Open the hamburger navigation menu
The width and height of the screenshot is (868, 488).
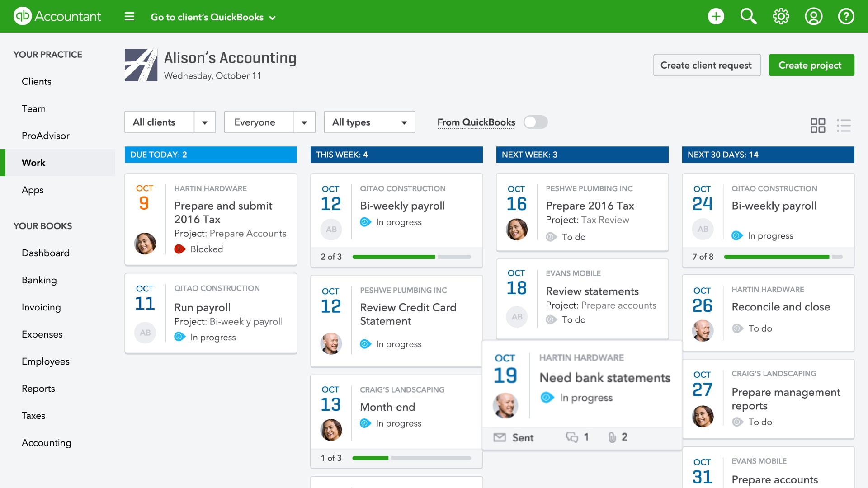click(129, 17)
